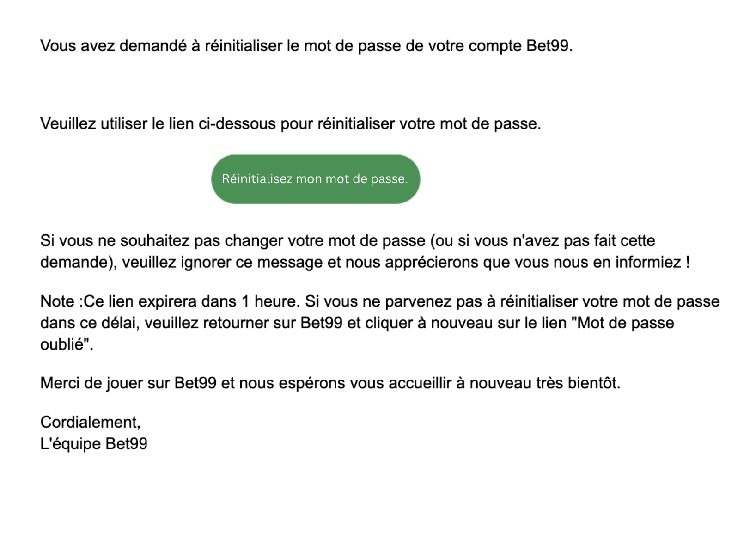Click the closing word "Cordialement,"
This screenshot has width=756, height=552.
tap(90, 422)
